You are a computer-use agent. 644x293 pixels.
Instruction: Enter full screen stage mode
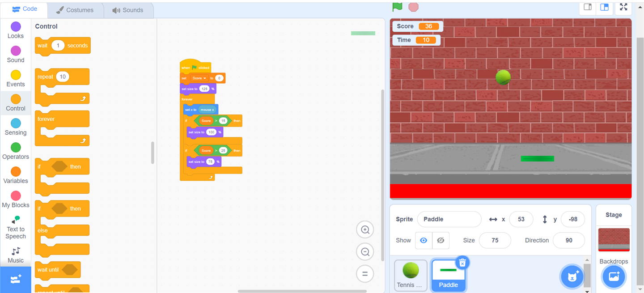(x=623, y=8)
